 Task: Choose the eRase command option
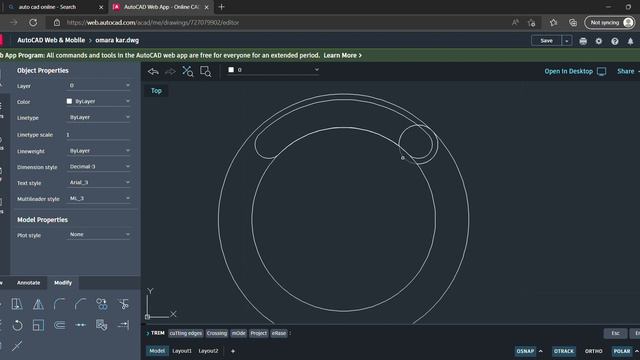pos(279,333)
